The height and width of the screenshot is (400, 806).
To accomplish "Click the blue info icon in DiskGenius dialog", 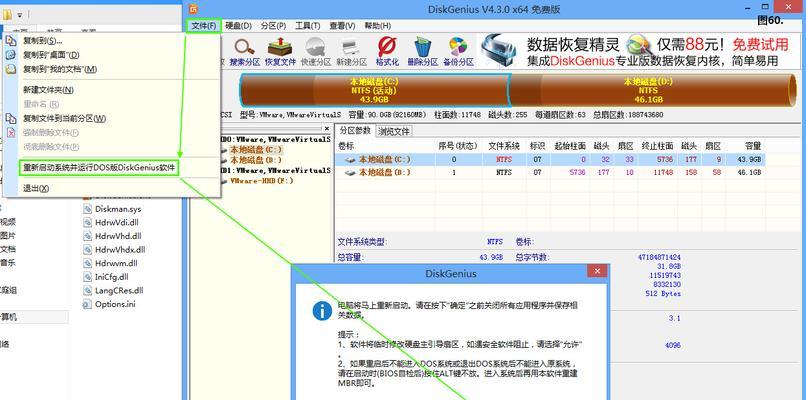I will [x=322, y=311].
